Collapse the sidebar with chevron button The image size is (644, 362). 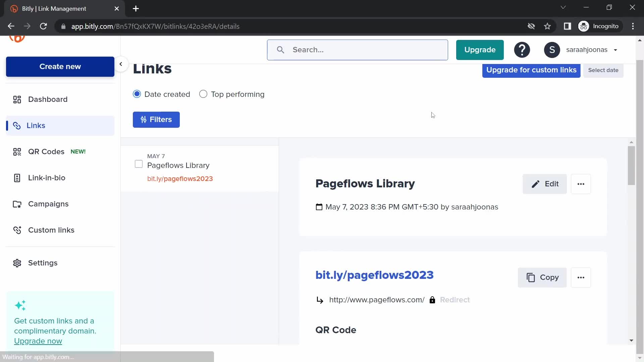point(121,64)
